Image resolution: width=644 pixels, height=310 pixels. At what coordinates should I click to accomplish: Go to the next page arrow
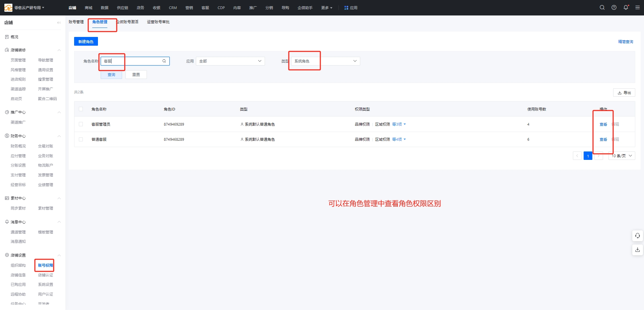point(598,156)
